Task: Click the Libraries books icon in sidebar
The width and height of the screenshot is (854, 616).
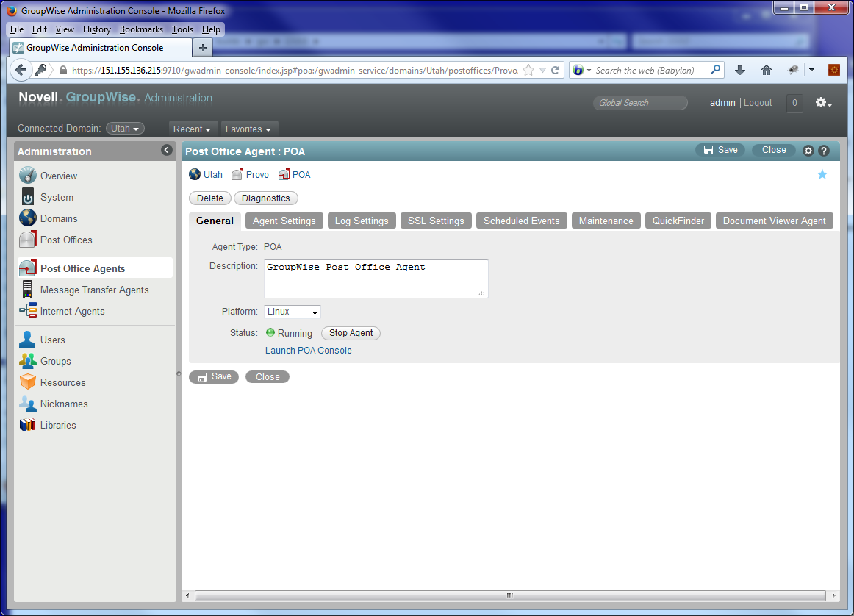Action: [x=28, y=424]
